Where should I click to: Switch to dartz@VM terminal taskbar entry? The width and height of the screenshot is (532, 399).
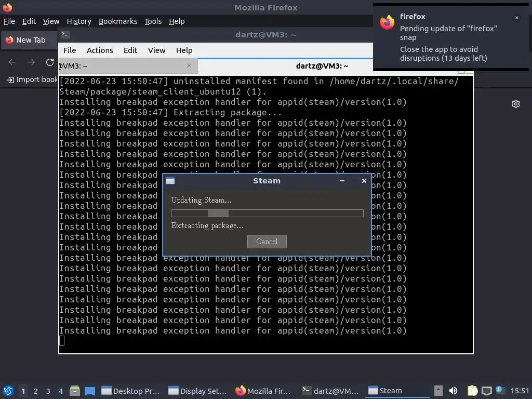[x=330, y=391]
